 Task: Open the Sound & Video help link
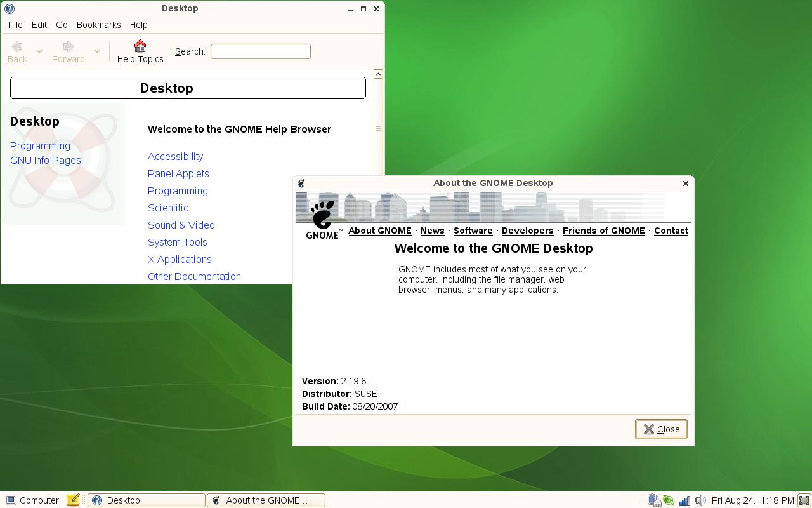tap(181, 225)
